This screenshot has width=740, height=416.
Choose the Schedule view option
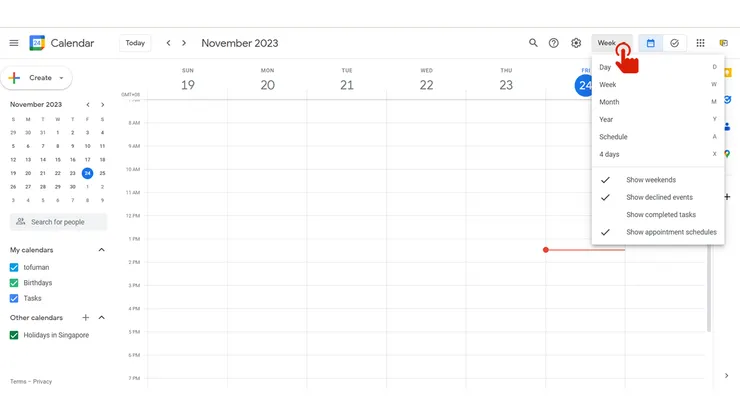[x=614, y=137]
